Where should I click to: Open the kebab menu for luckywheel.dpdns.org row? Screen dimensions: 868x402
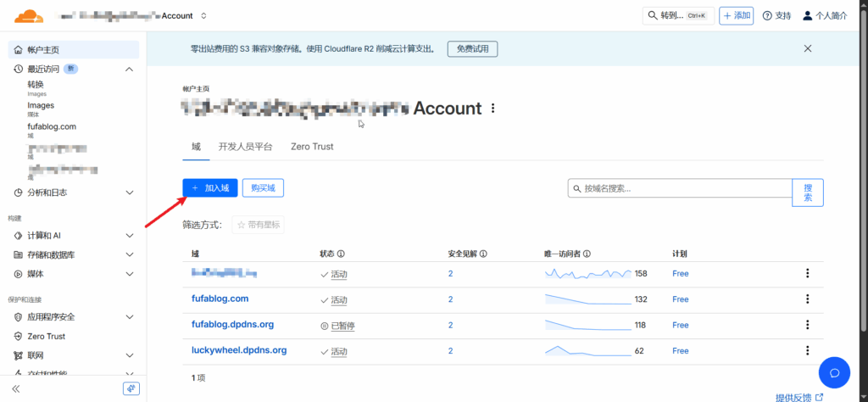tap(807, 350)
